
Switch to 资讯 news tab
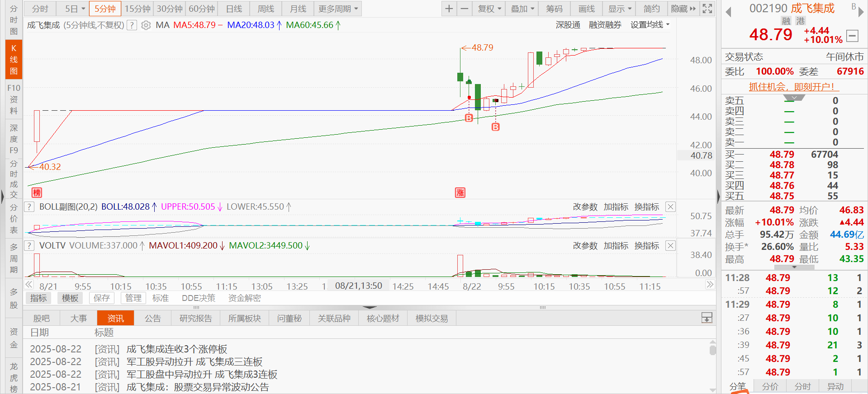click(x=115, y=318)
